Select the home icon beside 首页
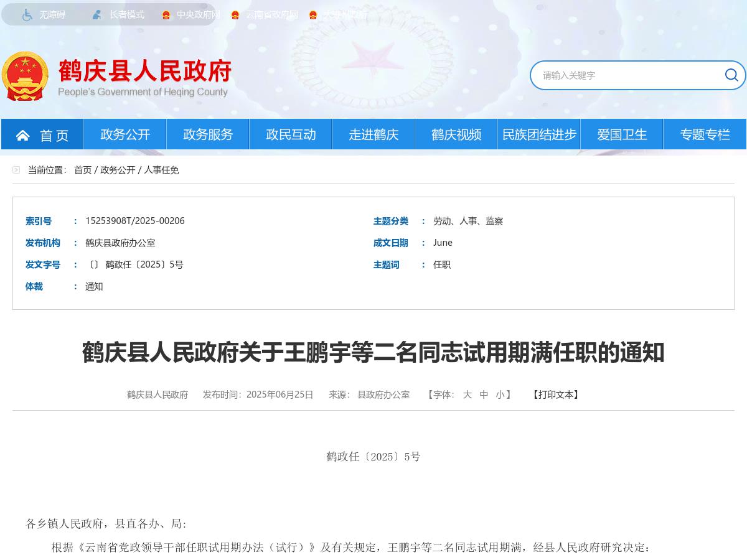The width and height of the screenshot is (747, 560). coord(23,134)
